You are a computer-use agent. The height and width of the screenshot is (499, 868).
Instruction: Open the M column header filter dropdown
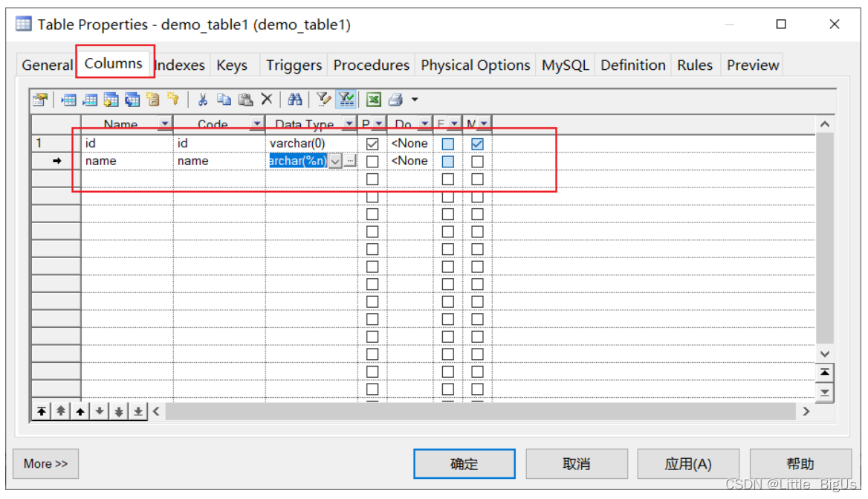484,123
